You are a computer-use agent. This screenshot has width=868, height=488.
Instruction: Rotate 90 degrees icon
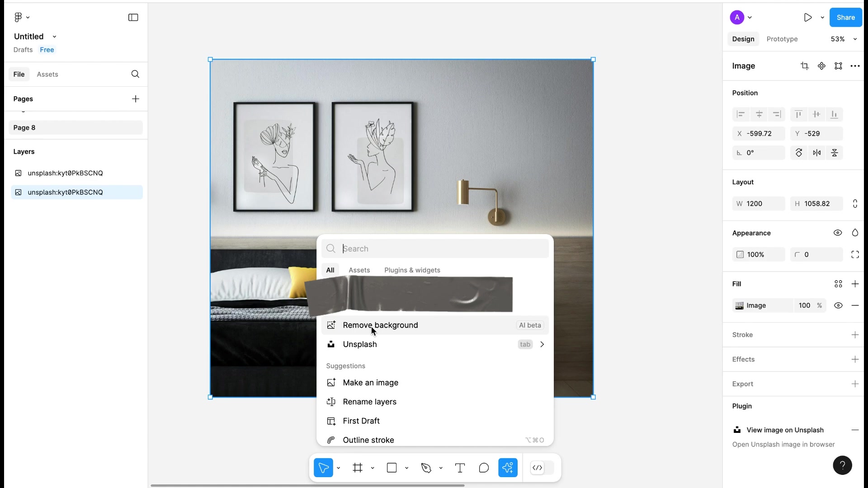pyautogui.click(x=799, y=153)
